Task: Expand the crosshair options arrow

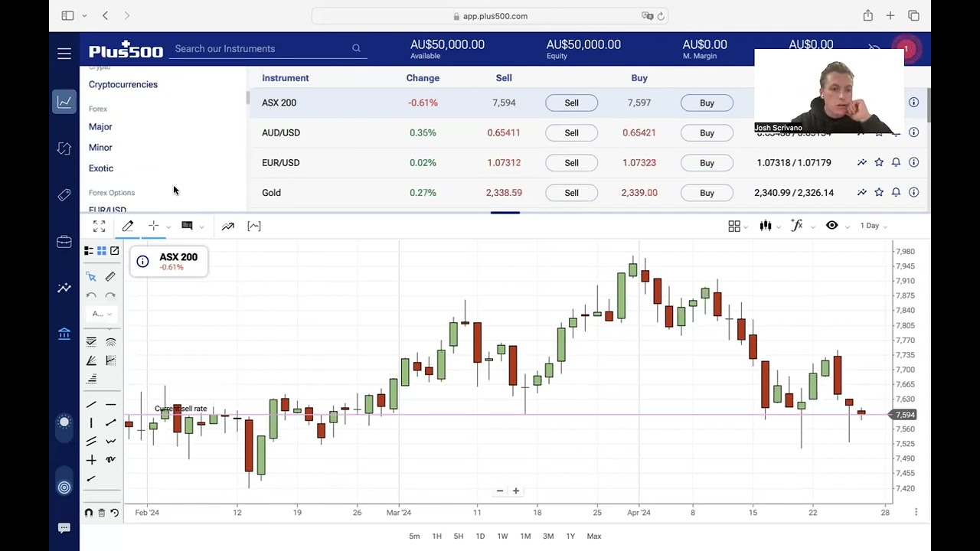Action: coord(168,227)
